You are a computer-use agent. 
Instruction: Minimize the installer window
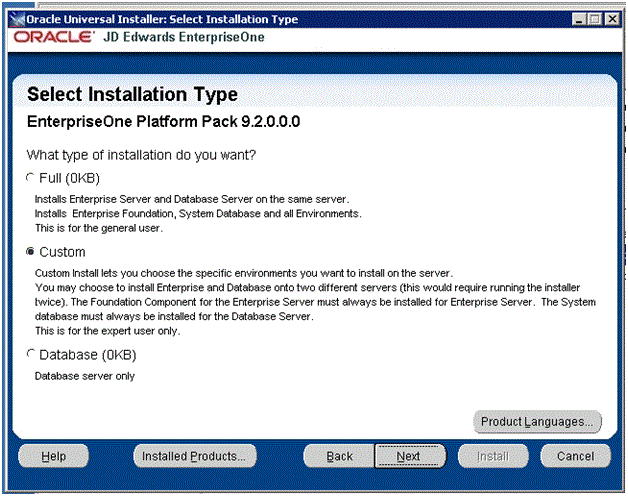click(578, 19)
